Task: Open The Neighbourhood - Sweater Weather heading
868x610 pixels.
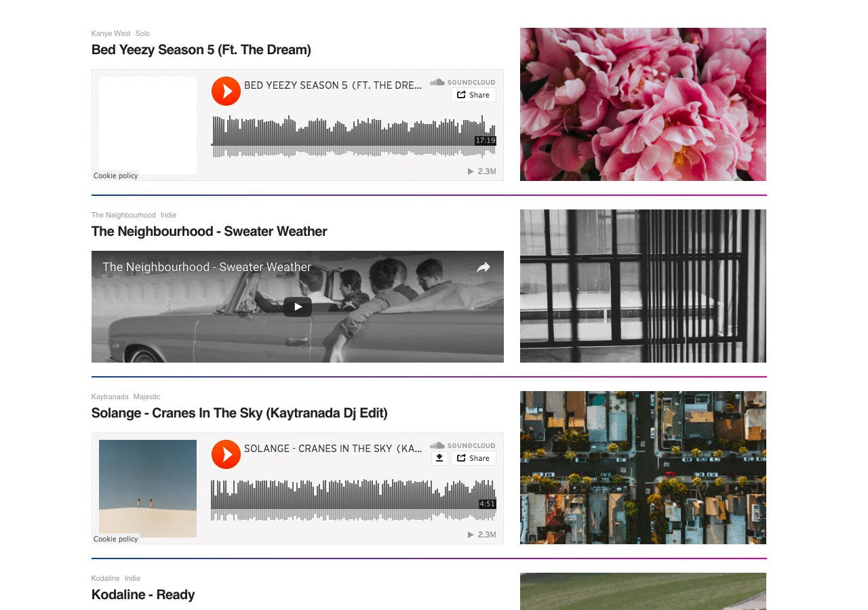Action: (210, 231)
